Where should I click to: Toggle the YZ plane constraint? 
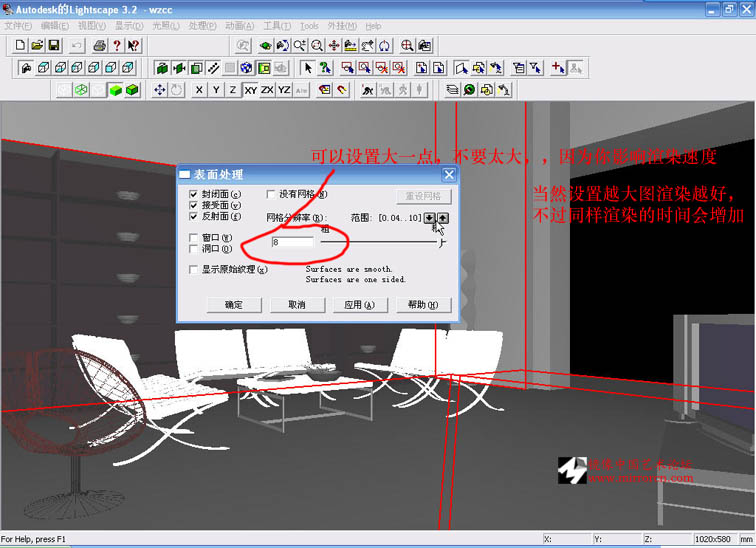[284, 90]
